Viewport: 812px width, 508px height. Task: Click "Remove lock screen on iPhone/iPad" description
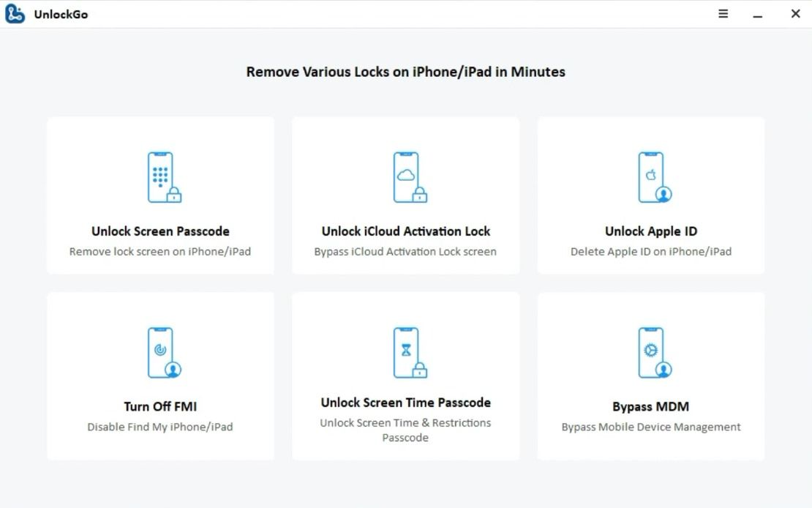pos(160,252)
